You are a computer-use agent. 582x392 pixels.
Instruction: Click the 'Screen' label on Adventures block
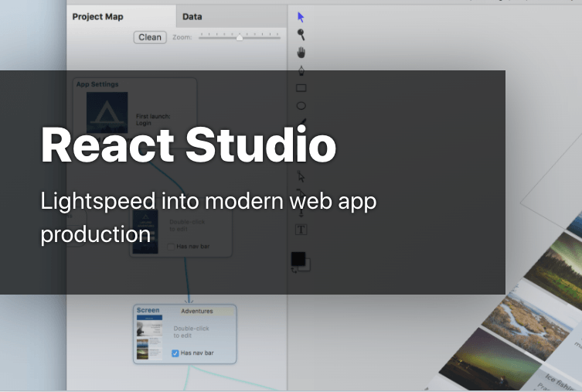pyautogui.click(x=148, y=310)
